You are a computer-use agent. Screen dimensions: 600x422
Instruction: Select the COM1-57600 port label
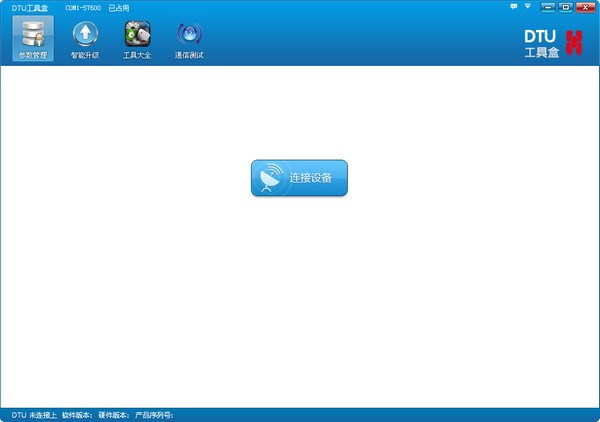click(x=83, y=8)
